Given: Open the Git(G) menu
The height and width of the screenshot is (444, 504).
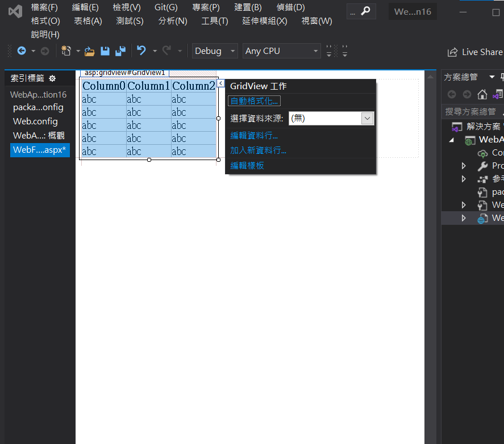Looking at the screenshot, I should tap(166, 7).
